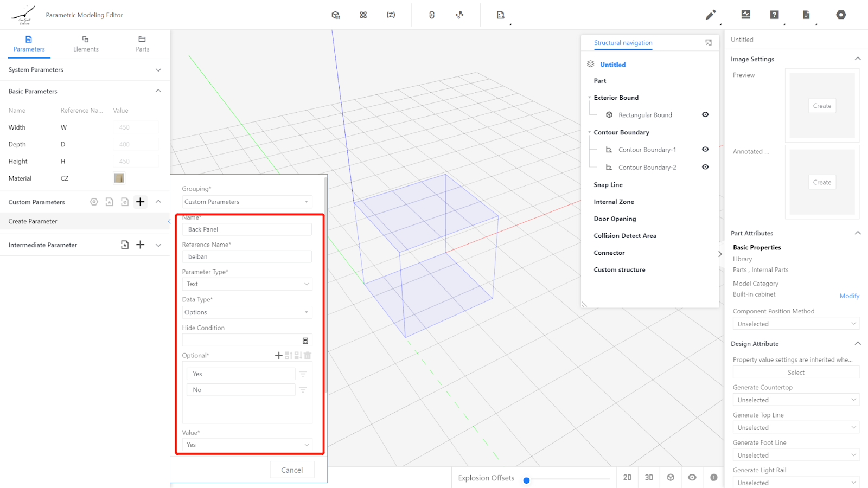Image resolution: width=868 pixels, height=488 pixels.
Task: Open the Generate Foot Line dropdown
Action: coord(796,455)
